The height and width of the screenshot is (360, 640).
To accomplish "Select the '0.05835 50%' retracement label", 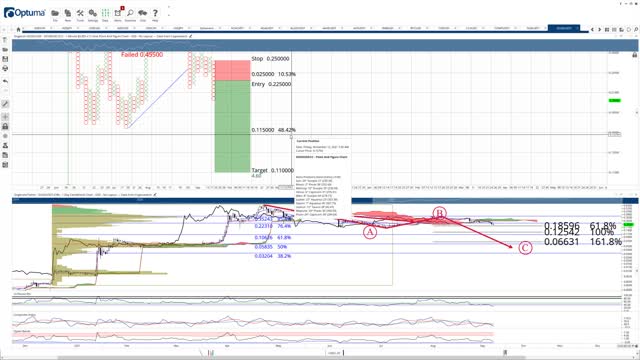I will (x=271, y=247).
